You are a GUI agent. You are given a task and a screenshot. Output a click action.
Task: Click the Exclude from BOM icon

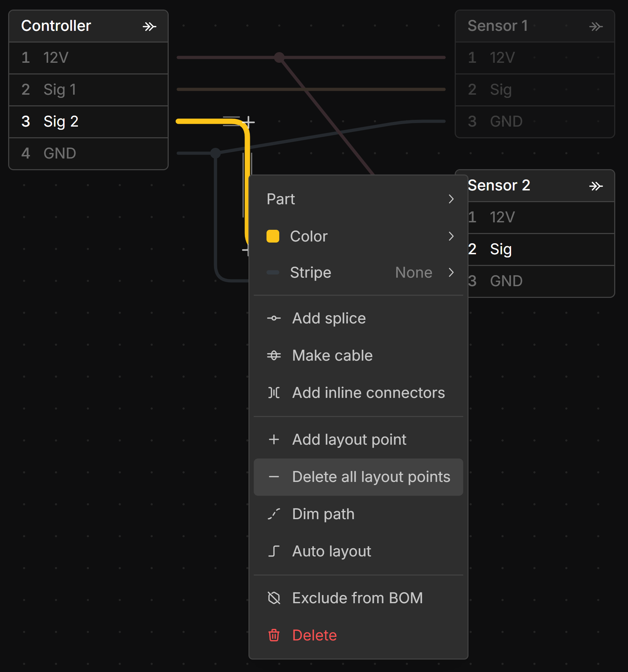tap(274, 598)
